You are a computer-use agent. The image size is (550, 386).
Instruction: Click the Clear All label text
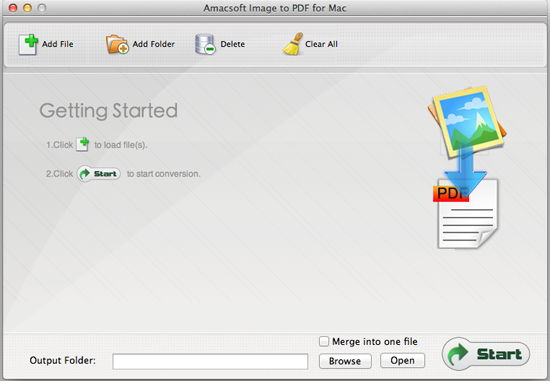[x=321, y=44]
